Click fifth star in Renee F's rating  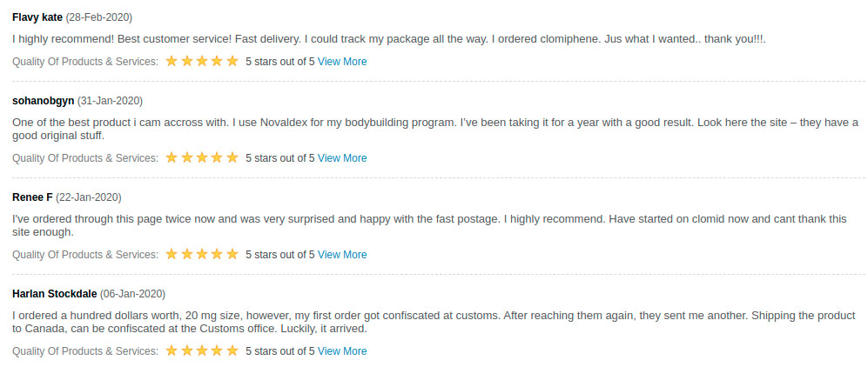coord(232,254)
